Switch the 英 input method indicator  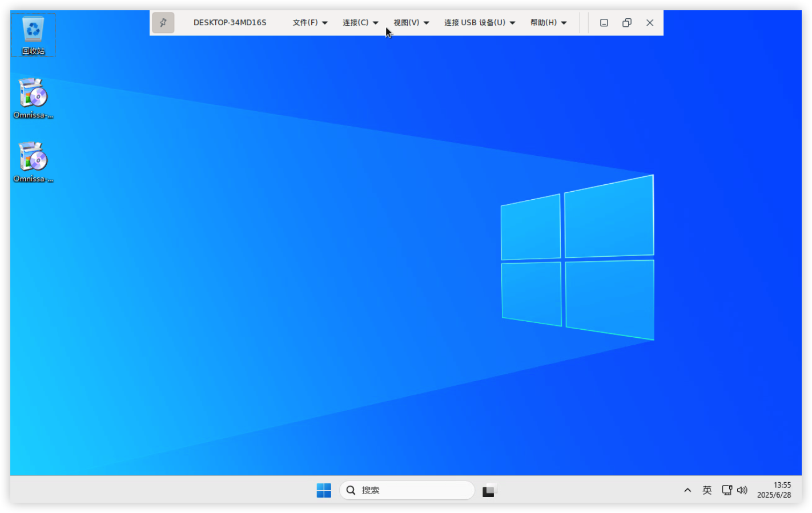coord(707,490)
